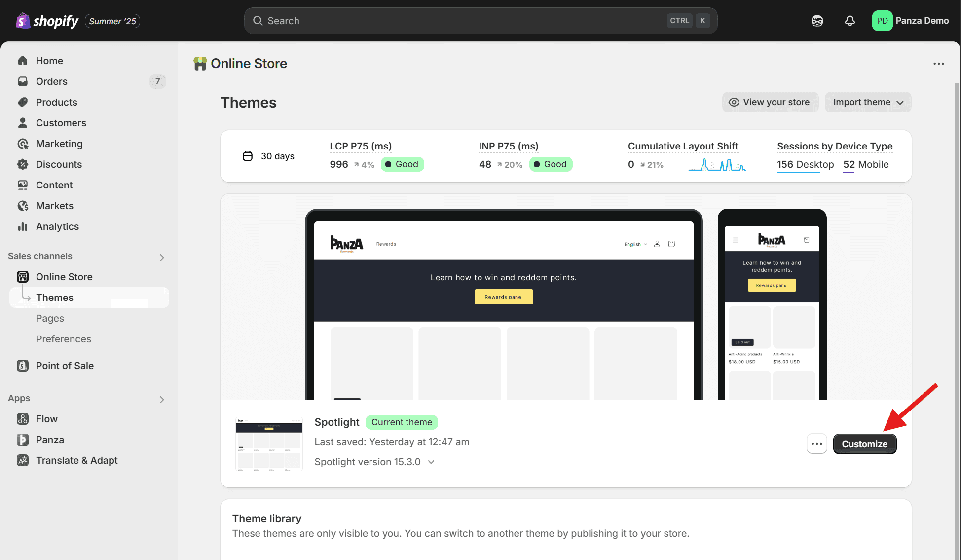Open the 30 days date range picker
Screen dimensions: 961x560
pyautogui.click(x=268, y=156)
